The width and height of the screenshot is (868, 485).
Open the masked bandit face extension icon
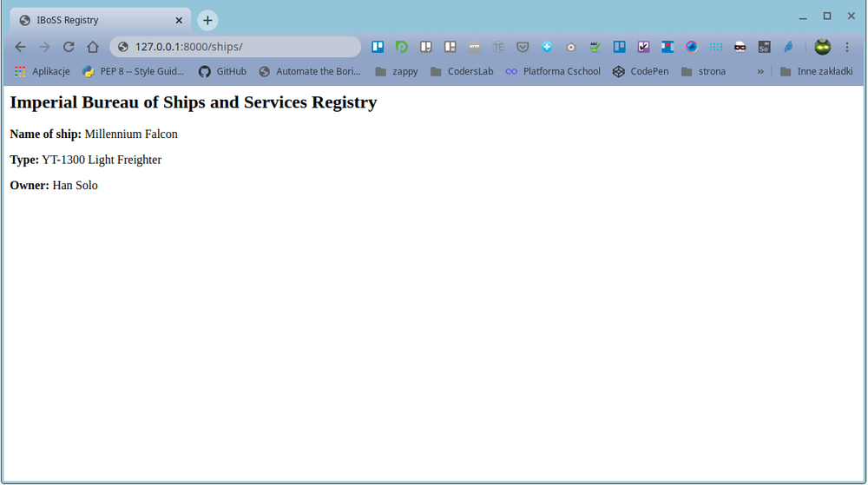click(740, 47)
